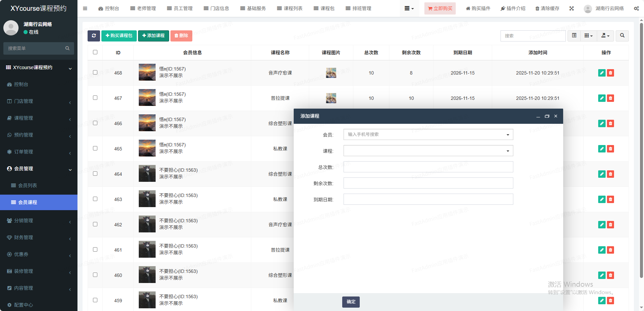The width and height of the screenshot is (644, 311).
Task: Open 会员列表 in the sidebar menu
Action: (28, 186)
